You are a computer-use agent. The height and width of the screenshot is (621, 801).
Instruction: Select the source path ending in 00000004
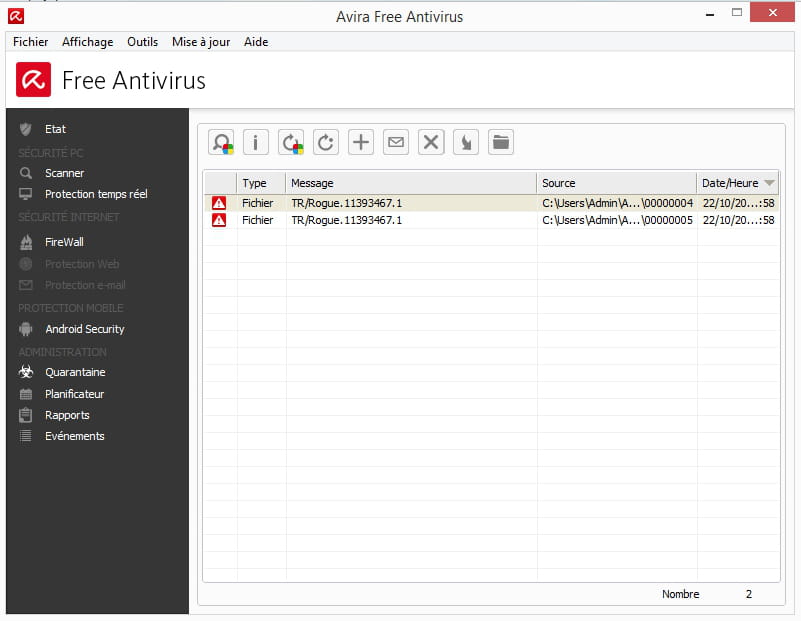(x=617, y=203)
